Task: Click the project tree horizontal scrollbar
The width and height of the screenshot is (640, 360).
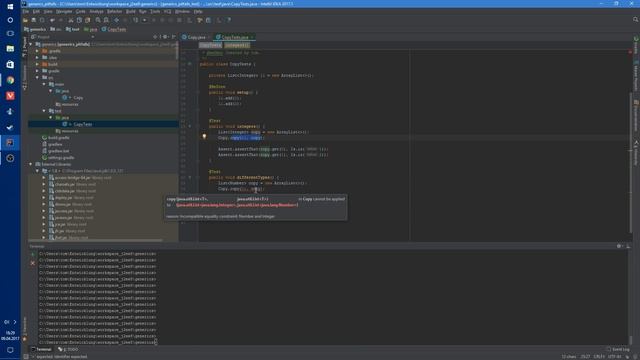Action: coord(95,240)
